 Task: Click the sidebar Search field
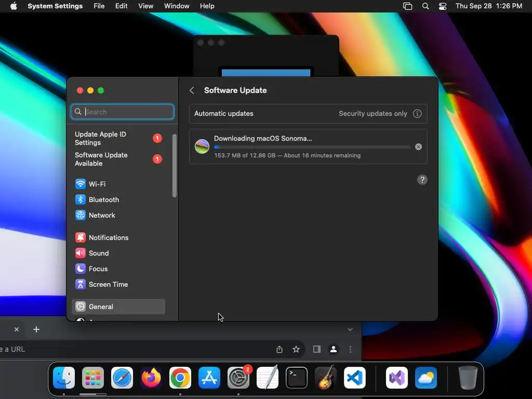point(123,112)
